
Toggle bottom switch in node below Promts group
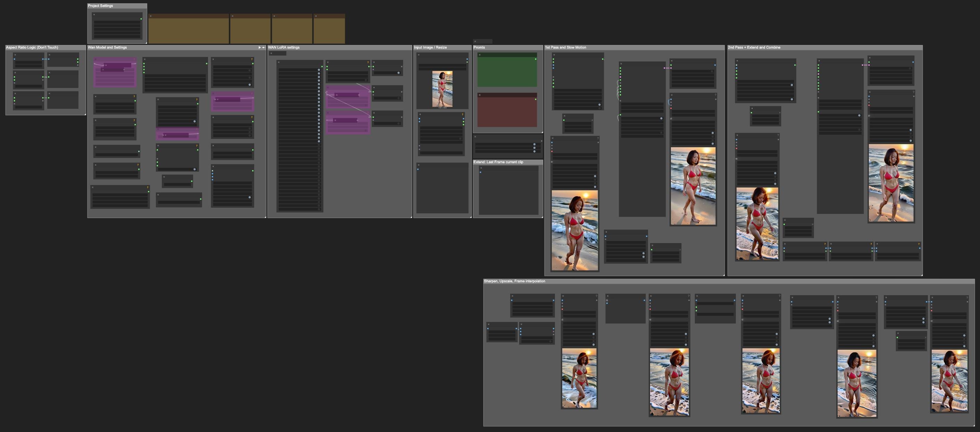[534, 151]
